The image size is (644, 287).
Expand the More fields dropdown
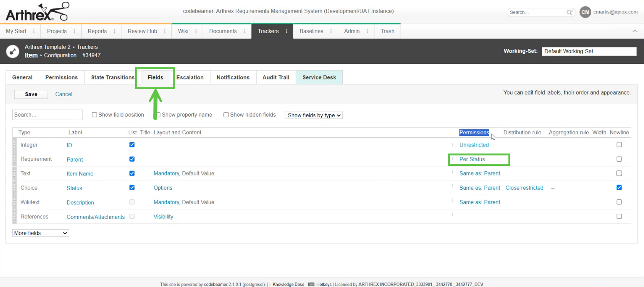(x=40, y=233)
